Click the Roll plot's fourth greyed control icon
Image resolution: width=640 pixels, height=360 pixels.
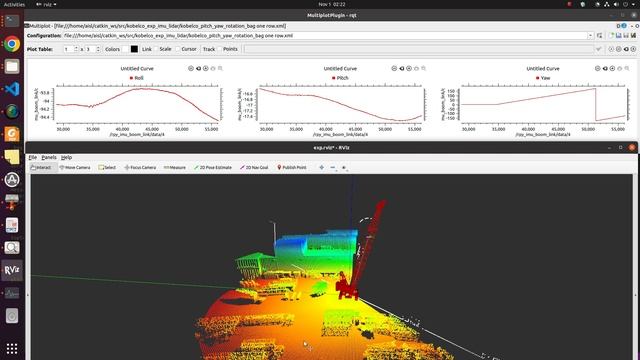point(213,69)
